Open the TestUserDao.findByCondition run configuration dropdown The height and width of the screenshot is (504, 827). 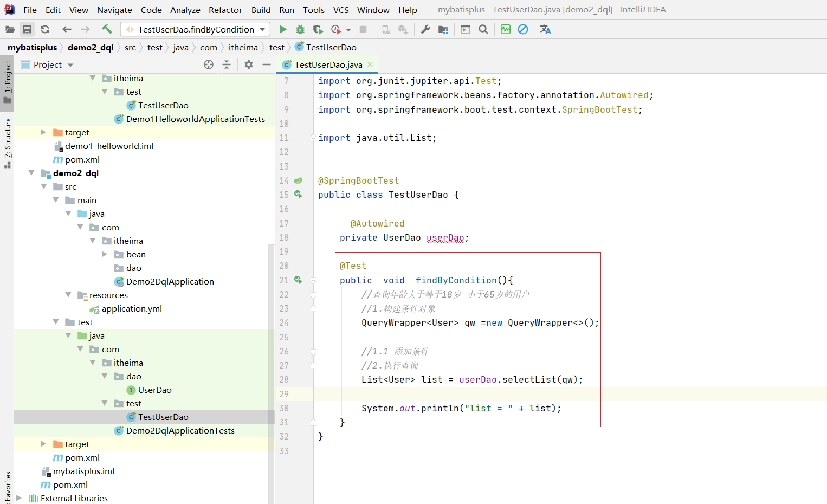click(195, 29)
